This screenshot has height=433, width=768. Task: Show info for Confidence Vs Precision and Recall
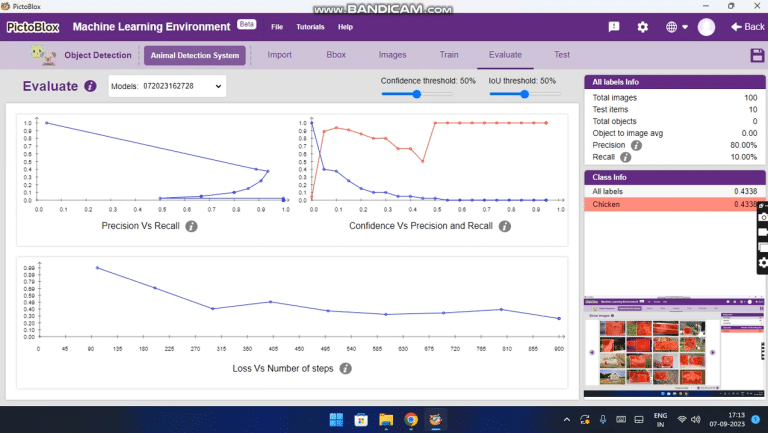504,226
